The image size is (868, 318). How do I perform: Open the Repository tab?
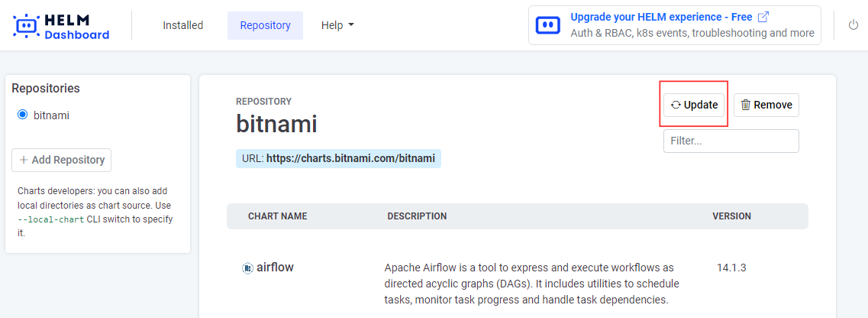point(265,25)
